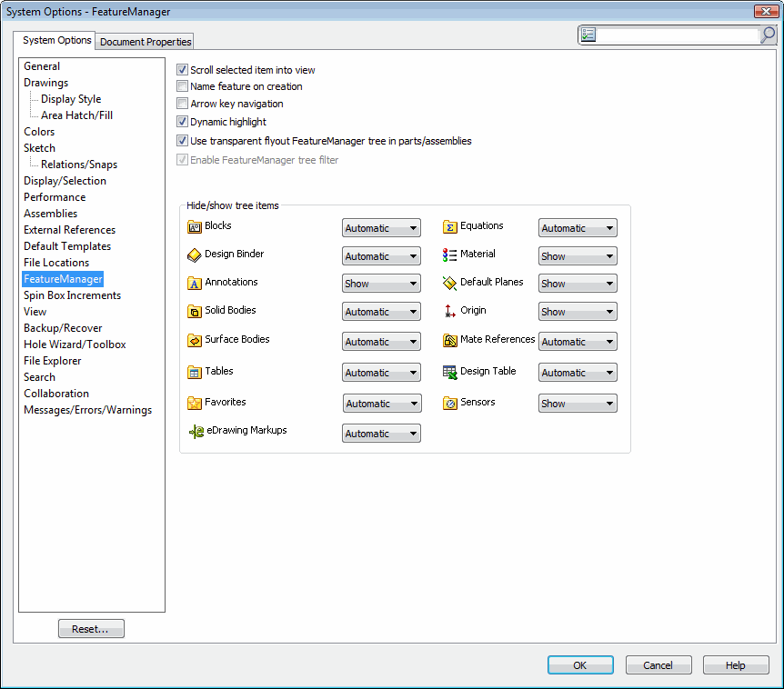The image size is (784, 689).
Task: Select File Locations in the list
Action: pyautogui.click(x=56, y=263)
